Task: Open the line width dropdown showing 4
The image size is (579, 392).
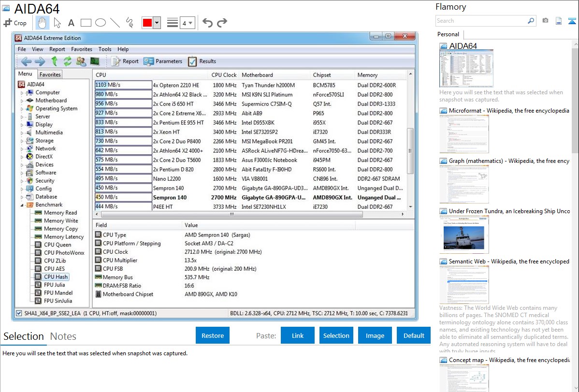Action: (187, 23)
